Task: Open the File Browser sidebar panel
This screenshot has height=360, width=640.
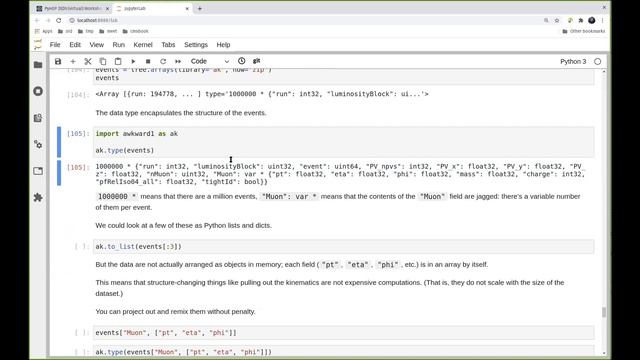Action: click(38, 64)
